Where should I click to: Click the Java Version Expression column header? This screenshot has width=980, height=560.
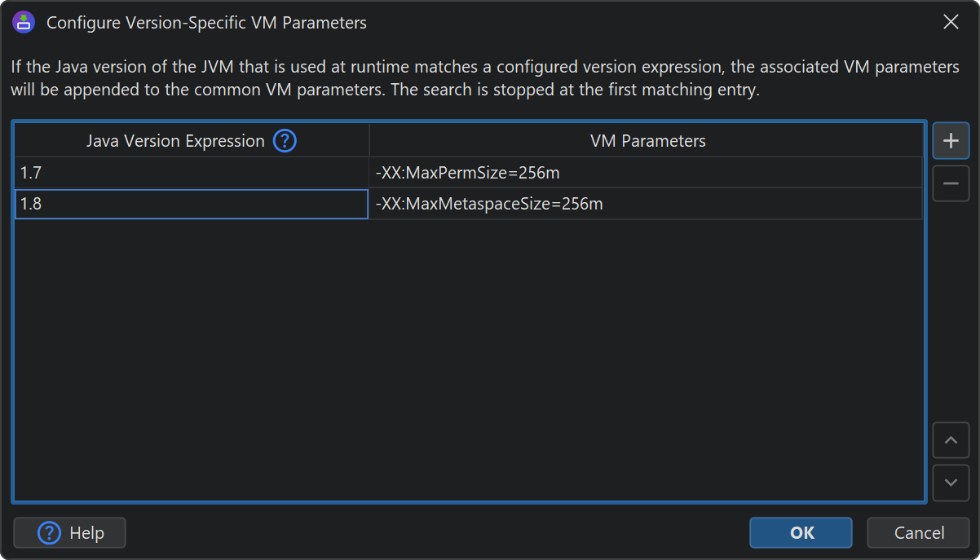(175, 141)
